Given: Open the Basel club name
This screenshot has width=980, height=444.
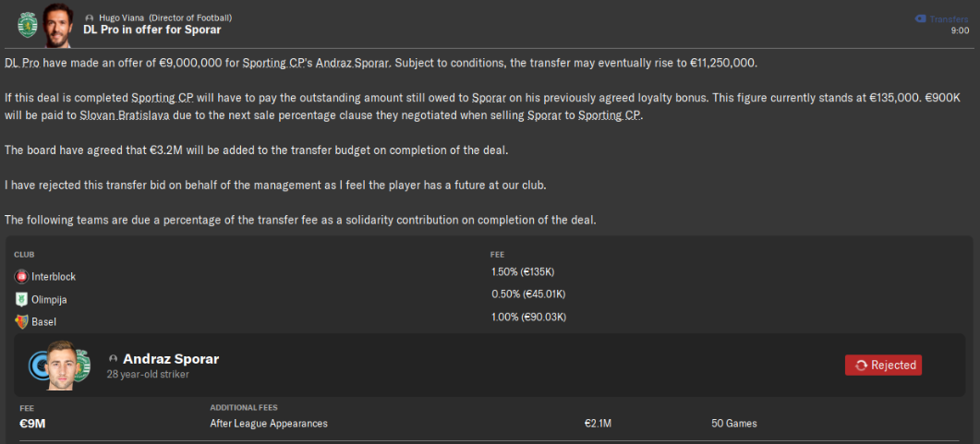Looking at the screenshot, I should (42, 322).
